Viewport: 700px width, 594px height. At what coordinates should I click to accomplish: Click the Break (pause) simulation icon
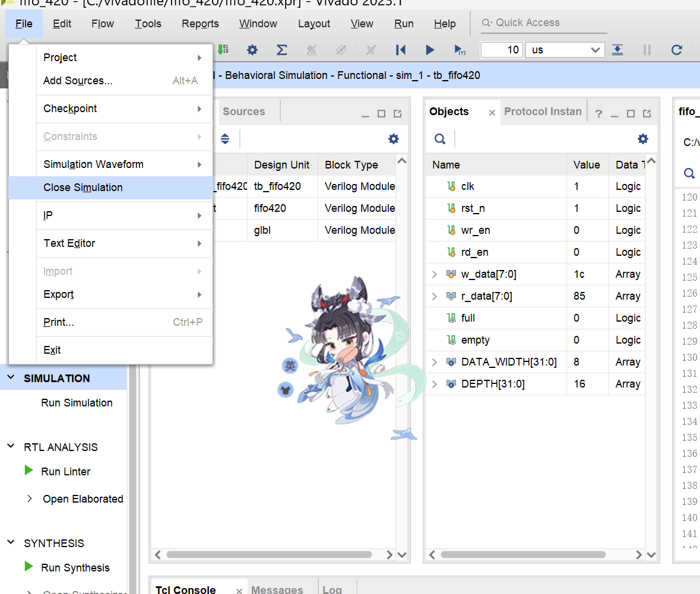pos(647,50)
